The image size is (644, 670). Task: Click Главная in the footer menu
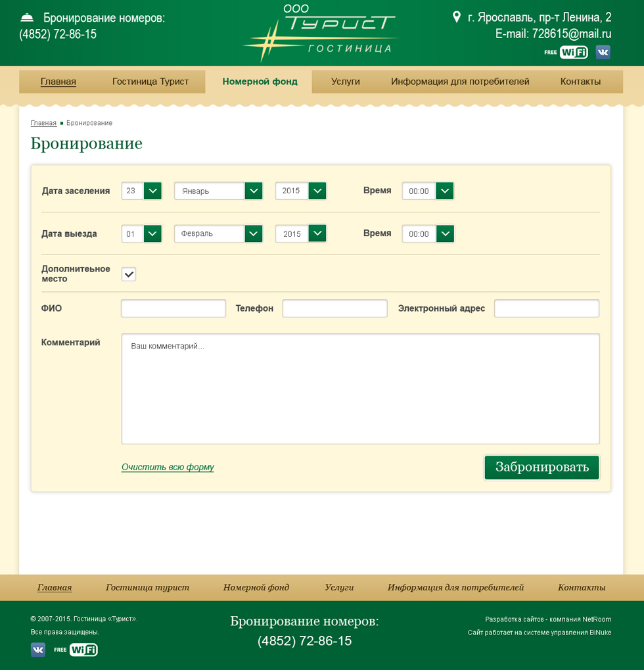pos(55,588)
